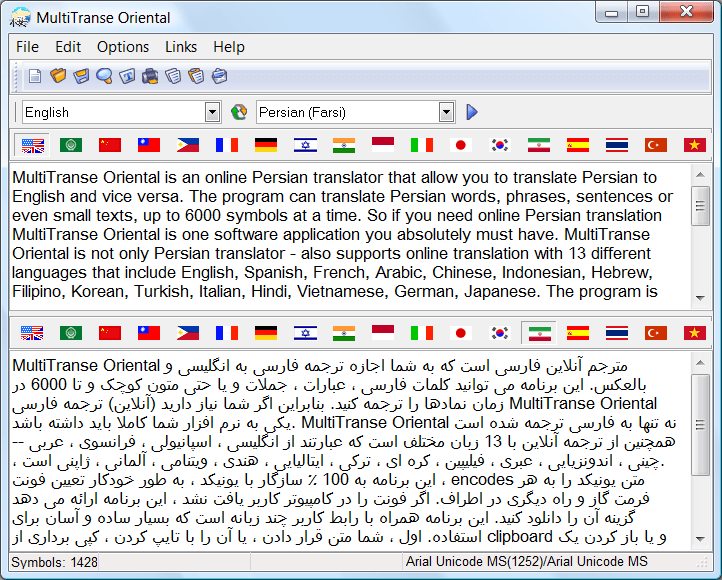722x580 pixels.
Task: Select Indonesia flag in source flag row
Action: [383, 145]
